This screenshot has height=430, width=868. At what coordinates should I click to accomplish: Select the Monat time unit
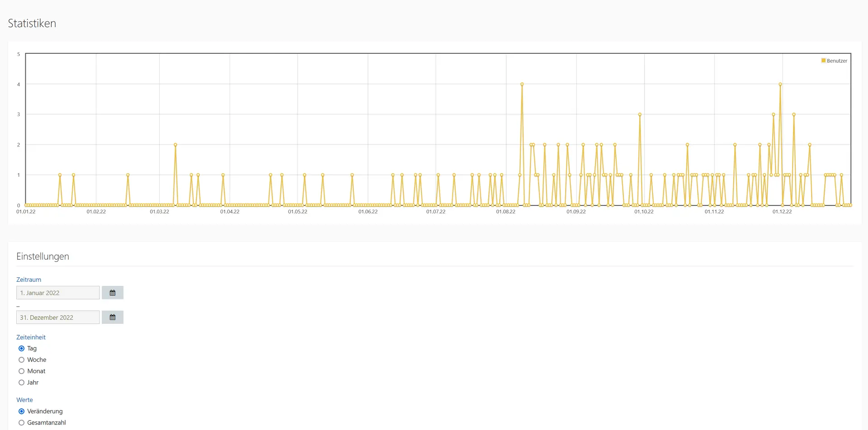tap(21, 371)
